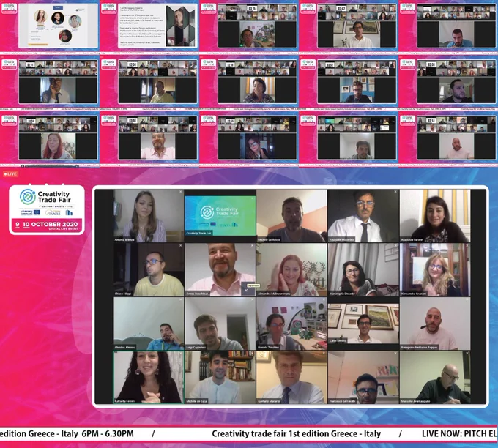Open the thumbnail slide with text and mirror sculpture
Image resolution: width=498 pixels, height=448 pixels.
pos(157,26)
